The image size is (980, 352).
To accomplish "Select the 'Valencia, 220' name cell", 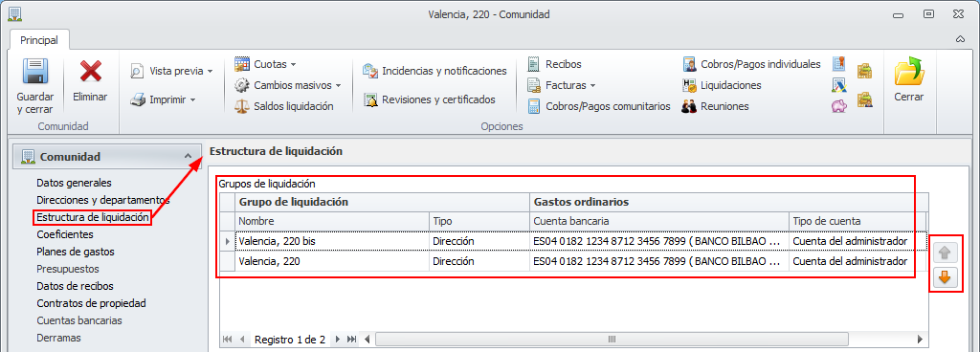I will [332, 261].
